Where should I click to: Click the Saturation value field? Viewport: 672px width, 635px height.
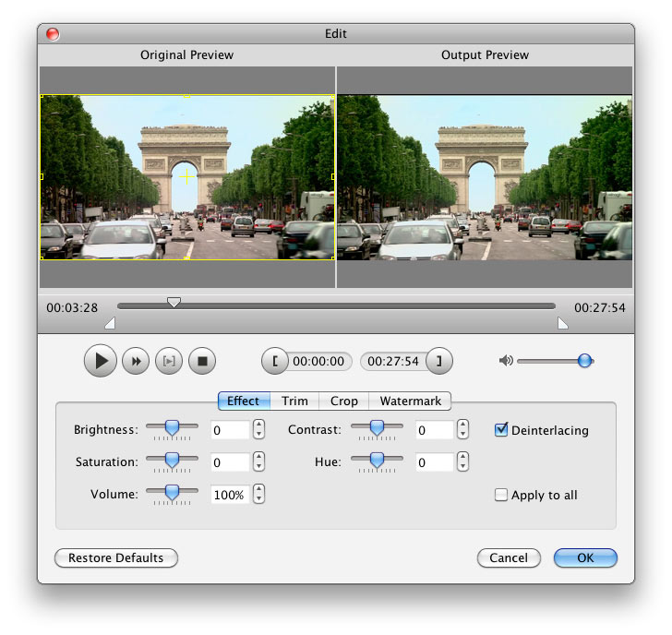pyautogui.click(x=230, y=462)
